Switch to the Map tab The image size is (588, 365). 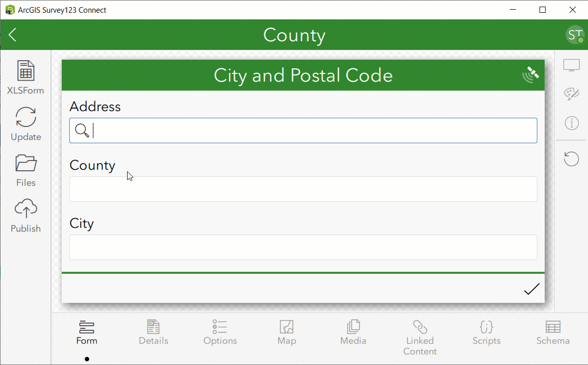coord(286,332)
